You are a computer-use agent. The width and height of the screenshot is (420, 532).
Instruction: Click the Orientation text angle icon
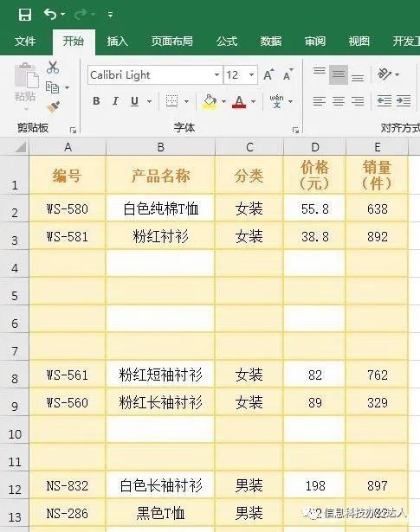pos(384,74)
